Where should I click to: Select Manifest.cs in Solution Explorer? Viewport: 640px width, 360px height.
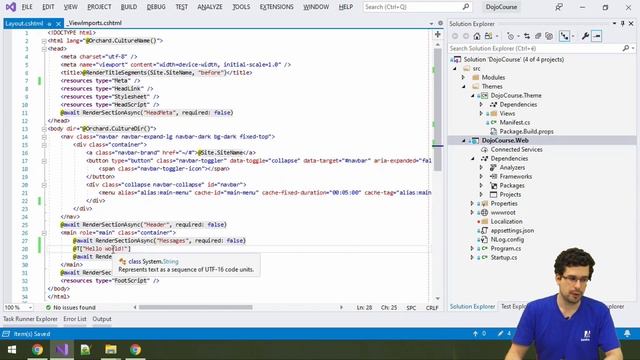tap(515, 122)
